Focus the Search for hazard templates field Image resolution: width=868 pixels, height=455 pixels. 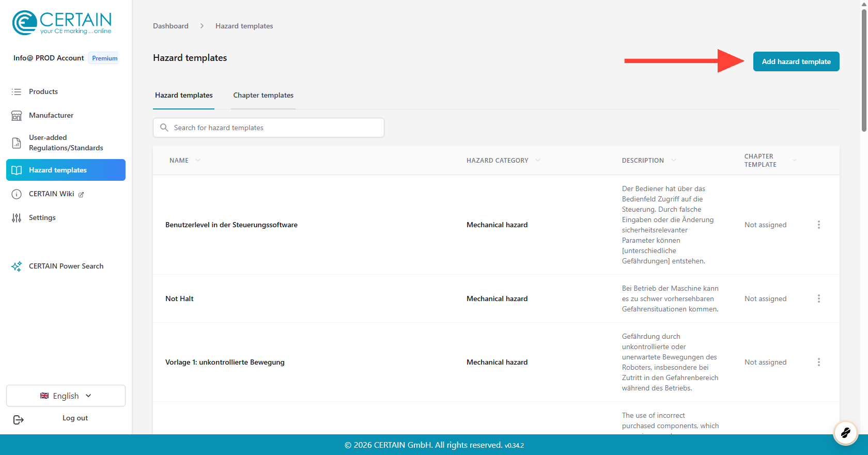269,128
